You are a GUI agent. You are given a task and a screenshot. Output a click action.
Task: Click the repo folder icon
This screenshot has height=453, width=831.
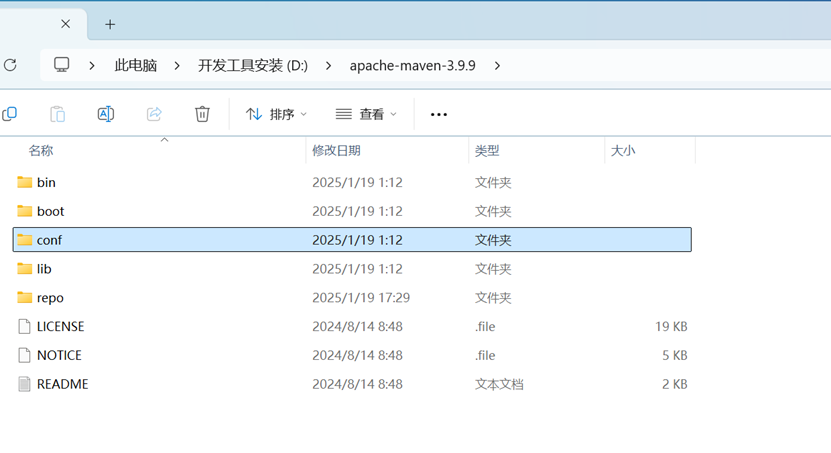(x=24, y=297)
